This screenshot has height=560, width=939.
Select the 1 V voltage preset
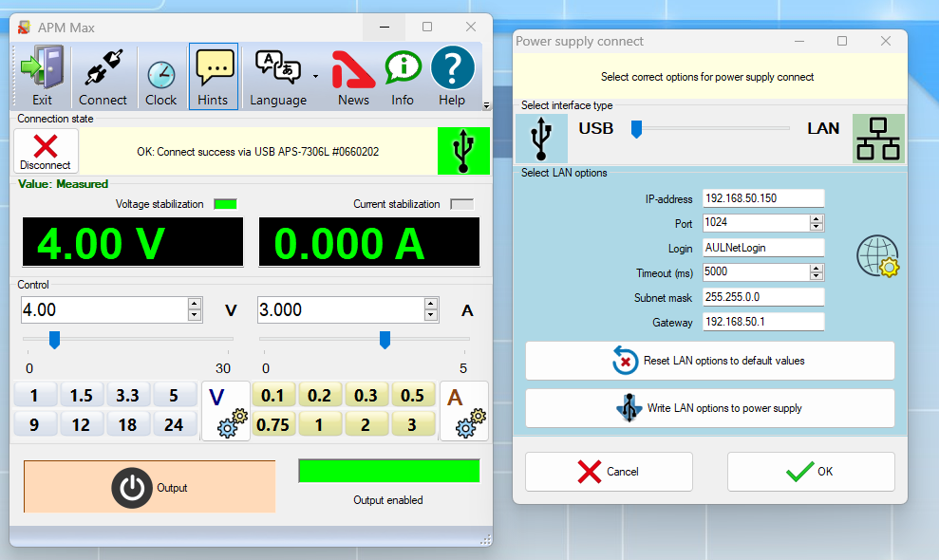35,395
